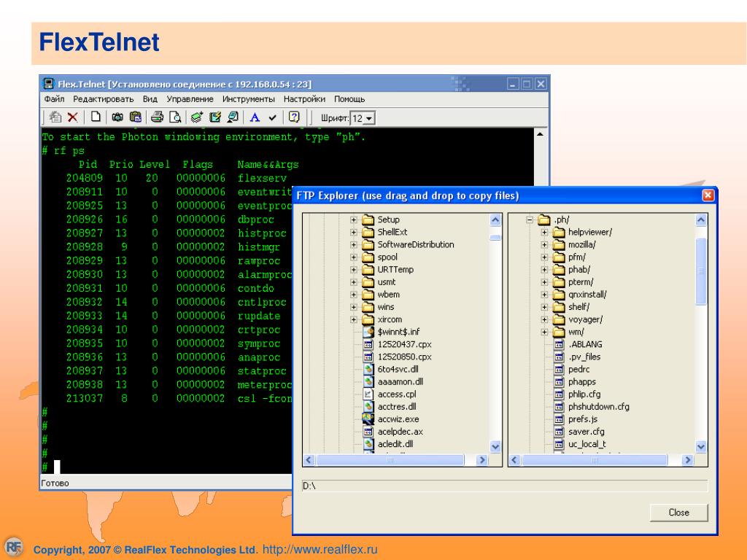Select the 6to4svc.dll file icon
The width and height of the screenshot is (747, 560).
[x=368, y=369]
